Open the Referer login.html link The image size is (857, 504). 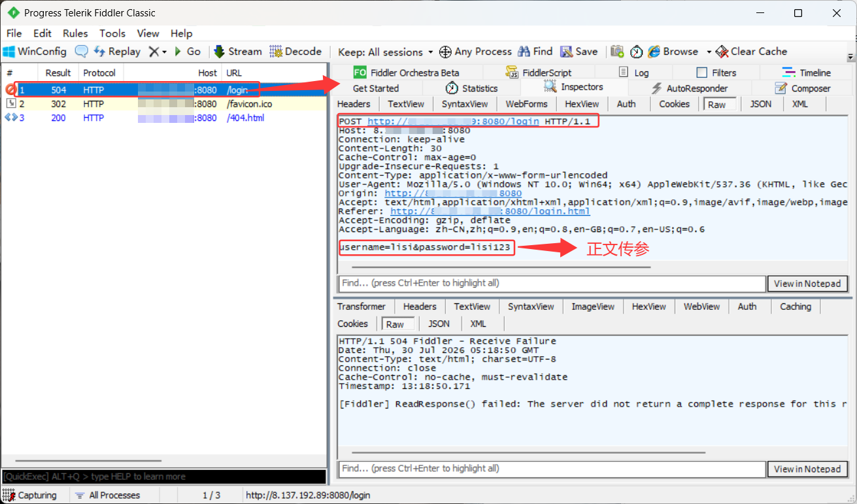(490, 212)
